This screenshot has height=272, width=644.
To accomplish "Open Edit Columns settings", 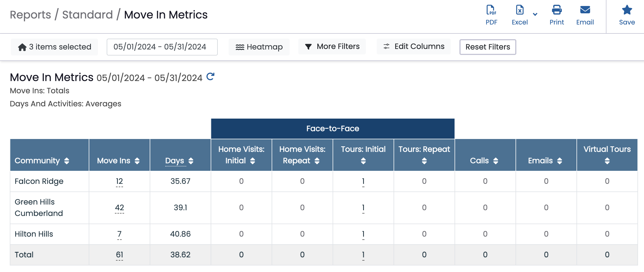I will pos(414,47).
